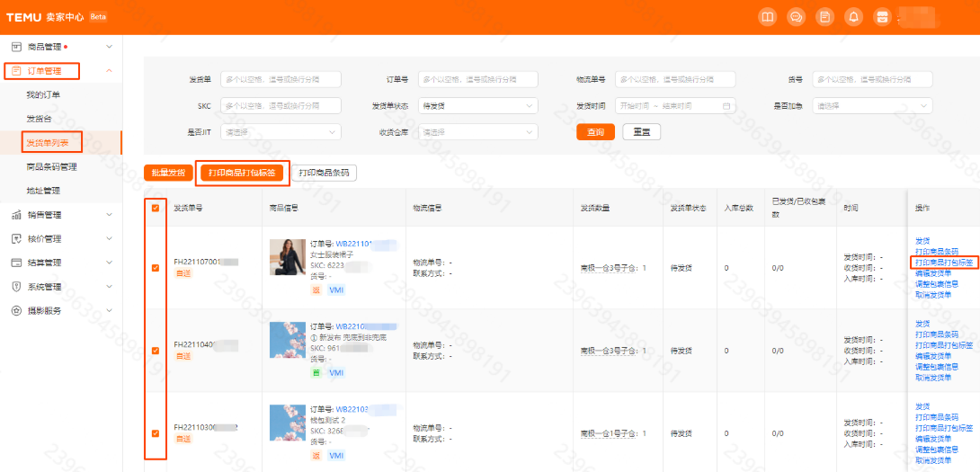This screenshot has width=980, height=472.
Task: Open the 发货单状态 dropdown showing 待发货
Action: pyautogui.click(x=478, y=106)
